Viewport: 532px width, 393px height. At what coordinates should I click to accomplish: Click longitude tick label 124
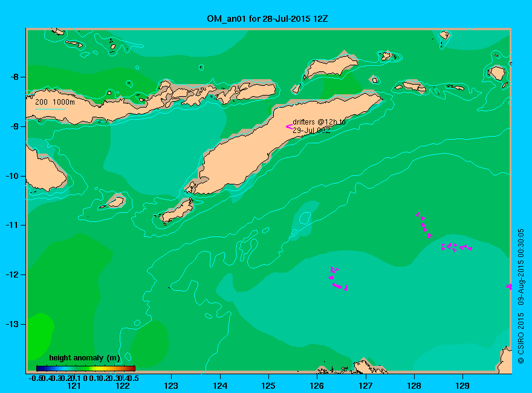(x=220, y=386)
